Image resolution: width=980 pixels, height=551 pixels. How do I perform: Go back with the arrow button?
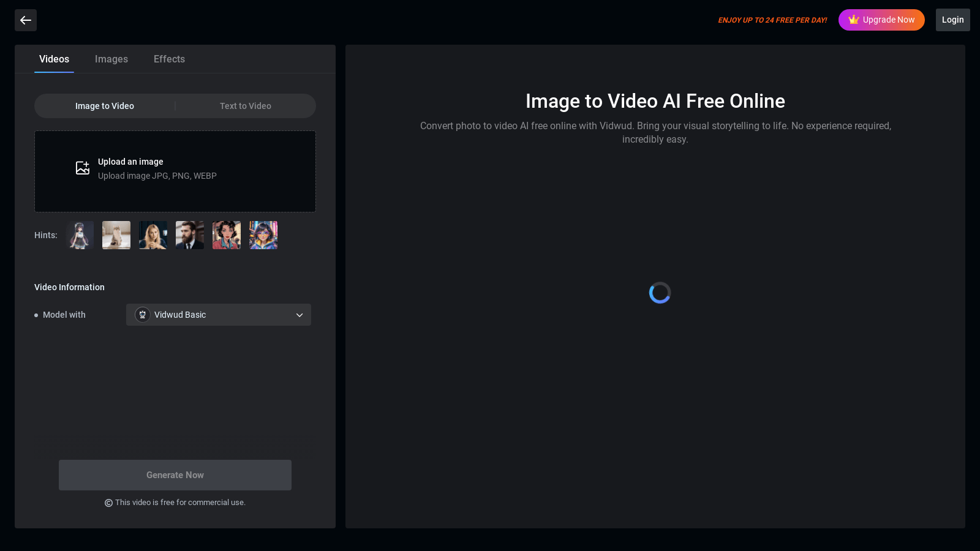(26, 20)
